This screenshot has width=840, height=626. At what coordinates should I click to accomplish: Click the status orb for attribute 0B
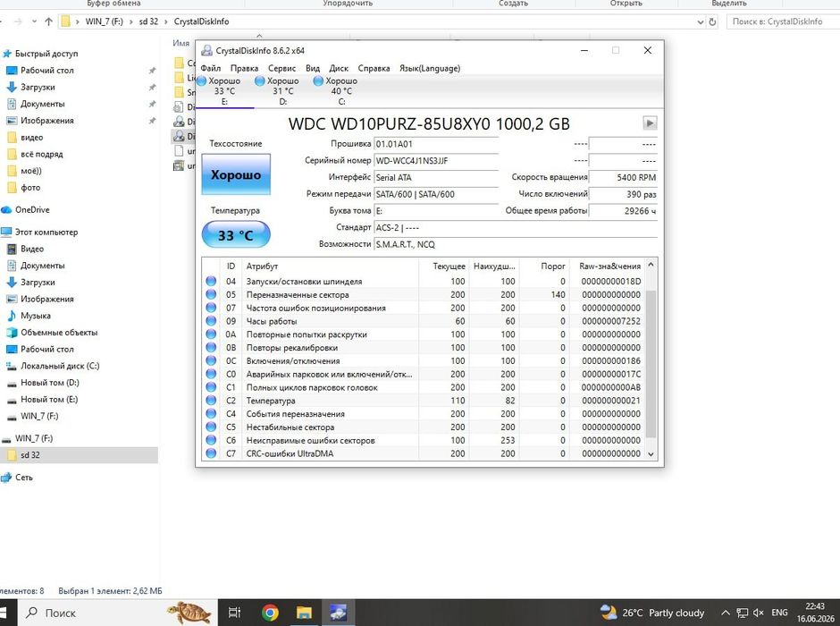211,347
